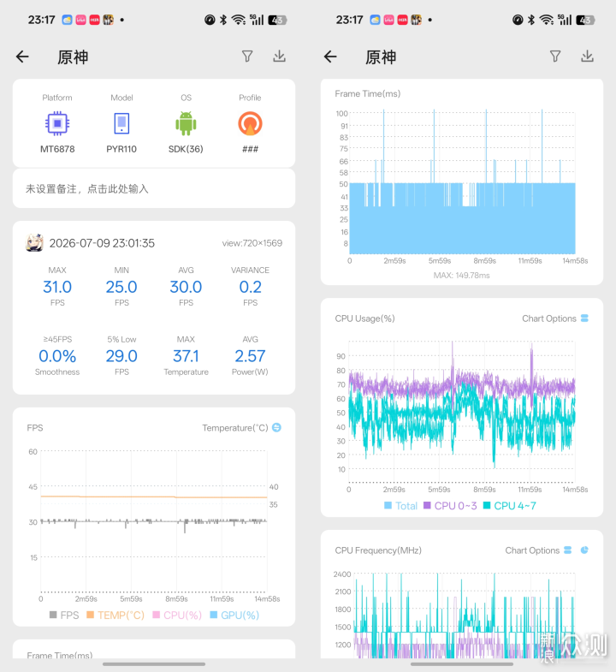This screenshot has width=616, height=672.
Task: Tap MAX 31.0 FPS value
Action: (57, 287)
